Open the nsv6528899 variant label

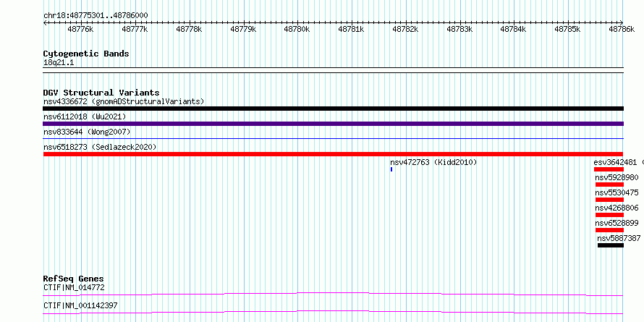coord(617,223)
